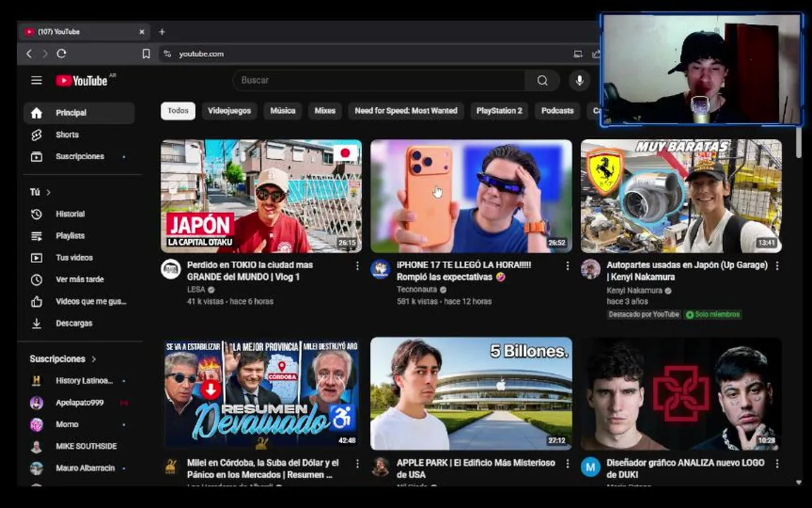Reload the page
Viewport: 812px width, 508px height.
61,54
